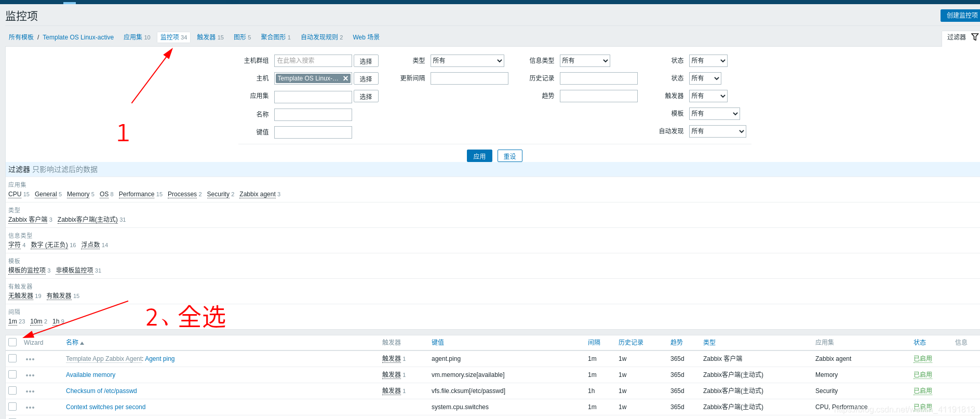Image resolution: width=980 pixels, height=419 pixels.
Task: Open the first 状态 dropdown
Action: (x=708, y=61)
